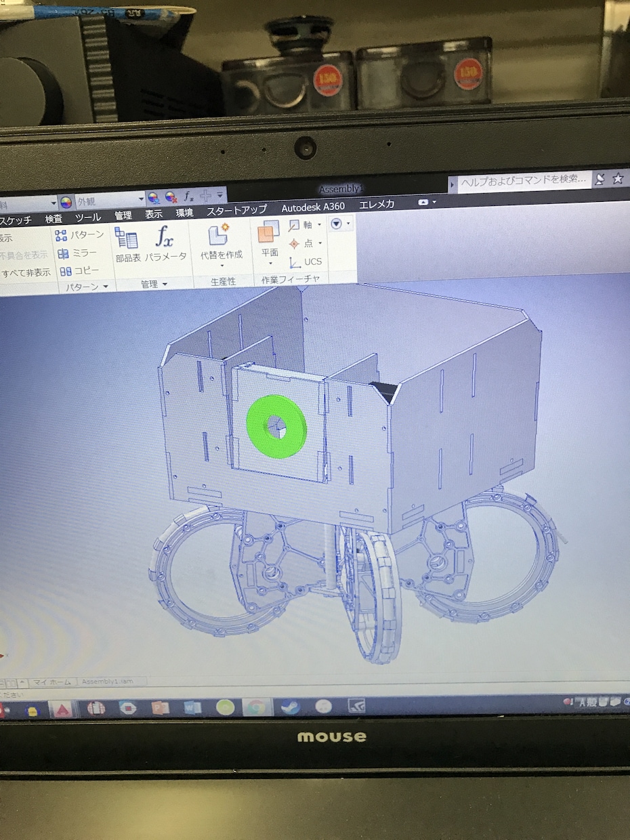The width and height of the screenshot is (630, 840).
Task: Select the パターン pattern tool
Action: [81, 235]
